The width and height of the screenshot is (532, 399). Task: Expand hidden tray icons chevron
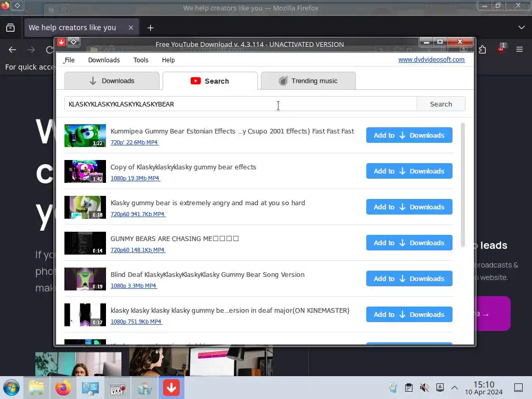pyautogui.click(x=455, y=388)
